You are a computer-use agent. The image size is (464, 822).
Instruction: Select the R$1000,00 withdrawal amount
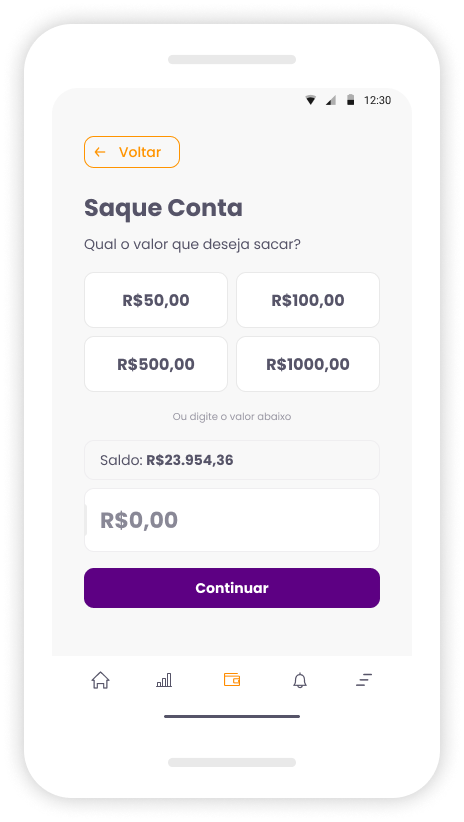click(308, 364)
